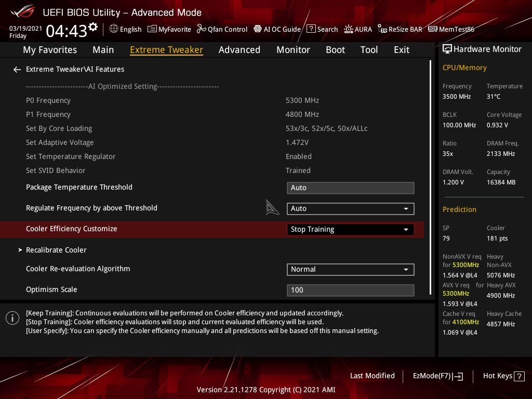
Task: Toggle ReSize BAR icon
Action: pyautogui.click(x=382, y=29)
